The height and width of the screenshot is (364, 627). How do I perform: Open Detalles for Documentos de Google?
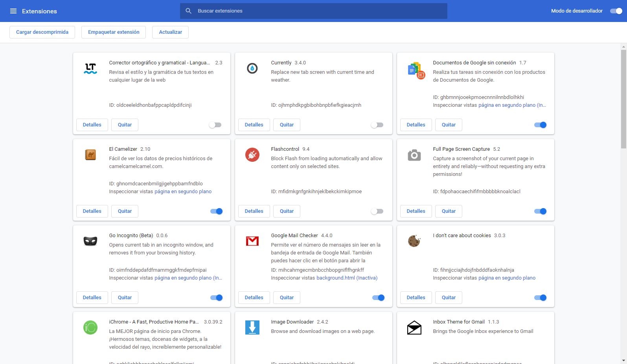(x=416, y=125)
